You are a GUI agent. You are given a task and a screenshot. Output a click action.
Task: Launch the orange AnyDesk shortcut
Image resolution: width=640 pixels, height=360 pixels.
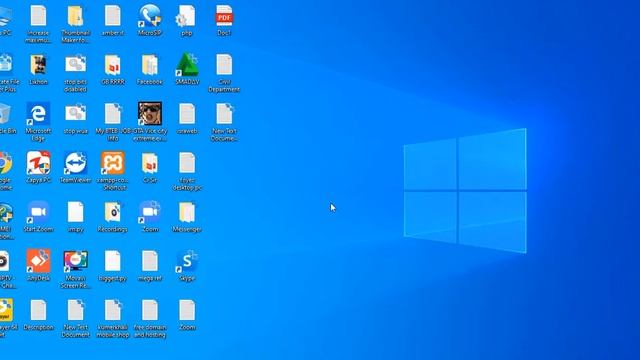pos(38,265)
